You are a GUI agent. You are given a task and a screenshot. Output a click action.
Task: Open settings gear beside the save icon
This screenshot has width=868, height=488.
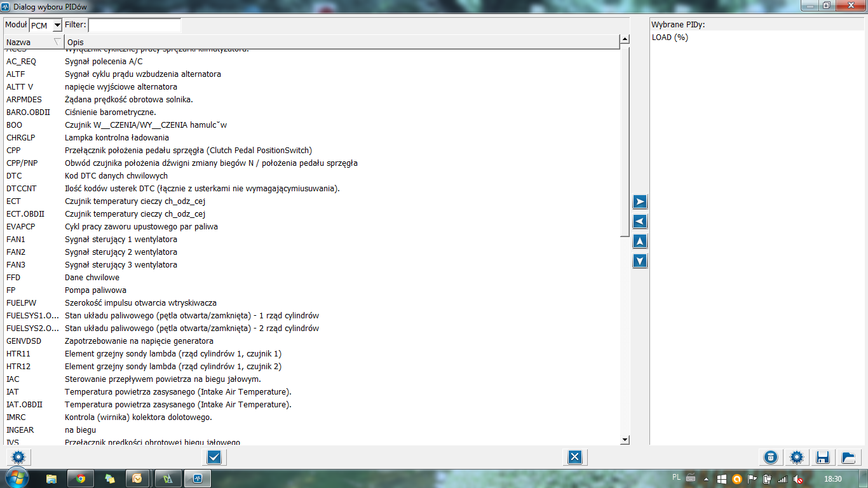coord(797,457)
